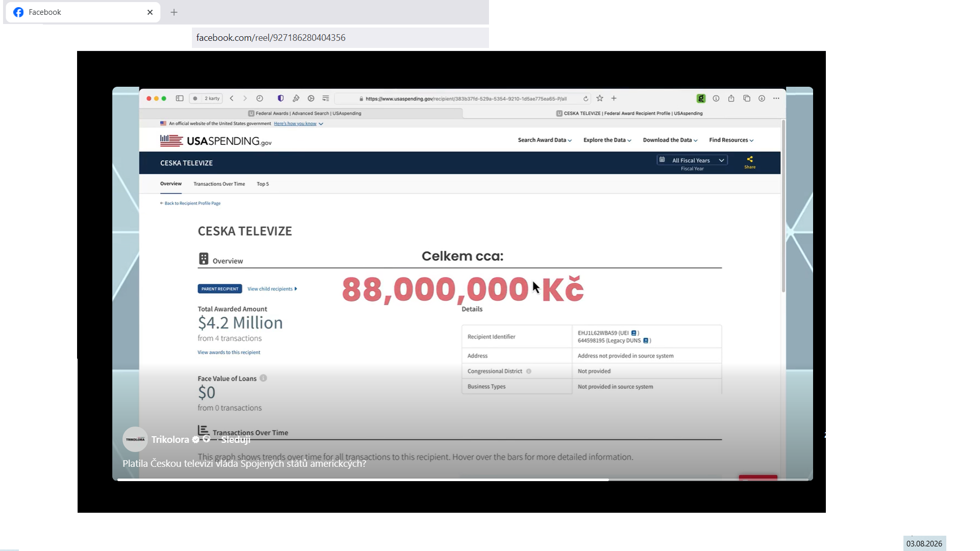The image size is (980, 551).
Task: Select the Transactions Over Time tab
Action: coord(219,184)
